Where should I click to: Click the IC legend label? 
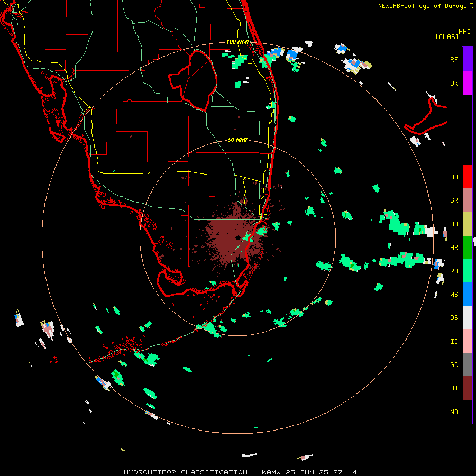[454, 342]
